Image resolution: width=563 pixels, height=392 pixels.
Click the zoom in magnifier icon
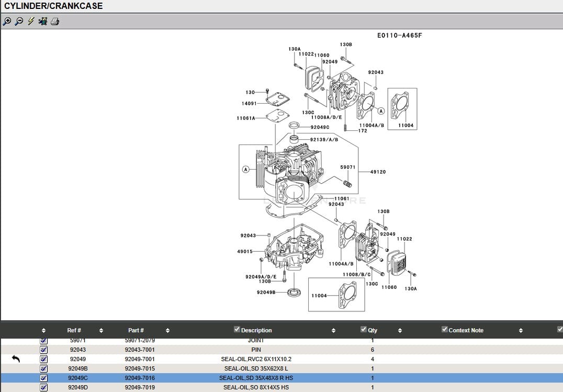click(x=7, y=21)
